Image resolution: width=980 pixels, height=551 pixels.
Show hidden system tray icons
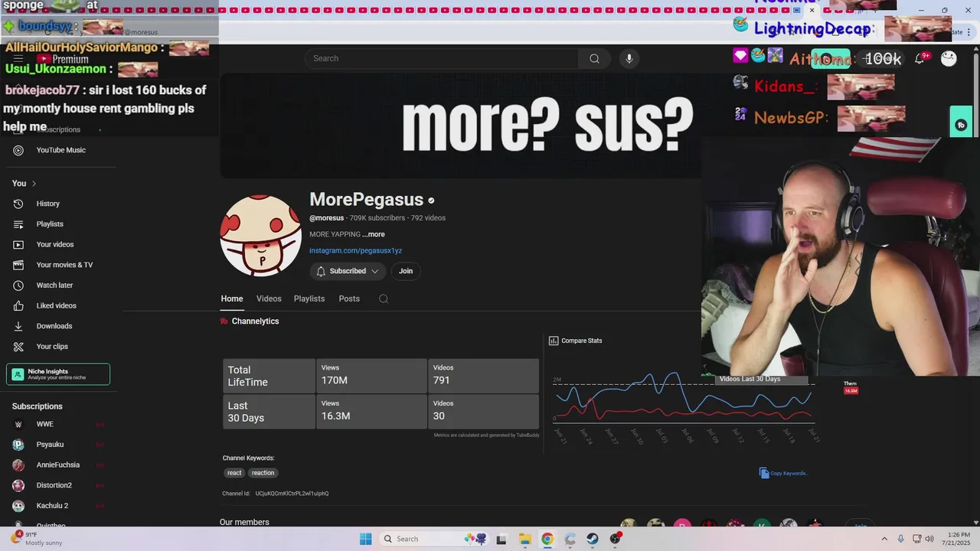point(884,539)
